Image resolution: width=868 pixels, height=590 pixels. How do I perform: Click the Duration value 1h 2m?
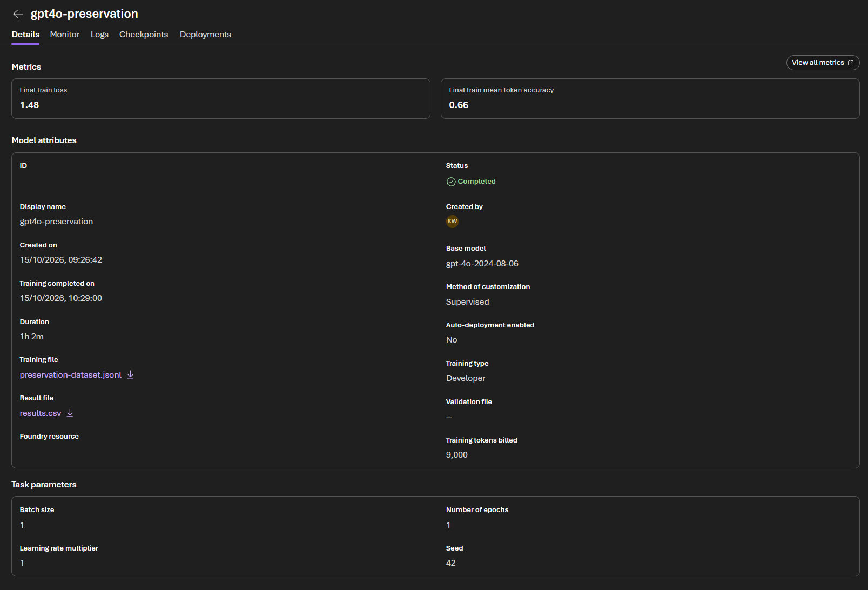(32, 337)
